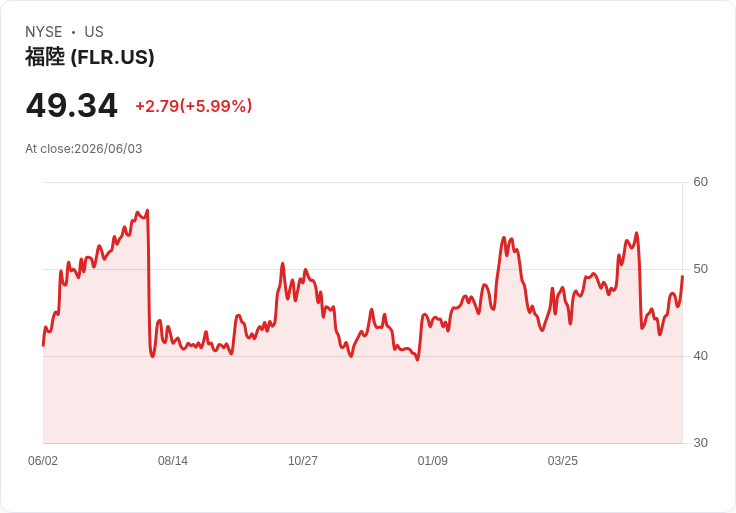Click the NYSE exchange label
The image size is (736, 513).
tap(44, 32)
